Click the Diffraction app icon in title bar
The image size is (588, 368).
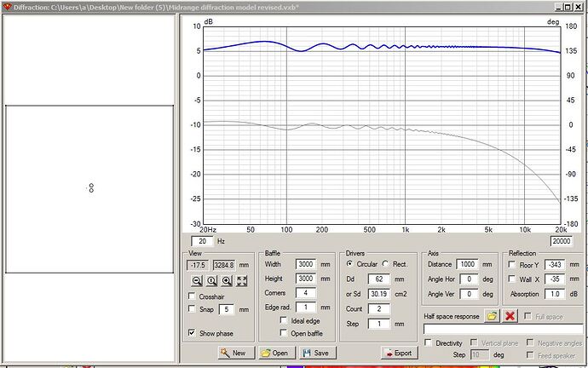click(x=7, y=7)
